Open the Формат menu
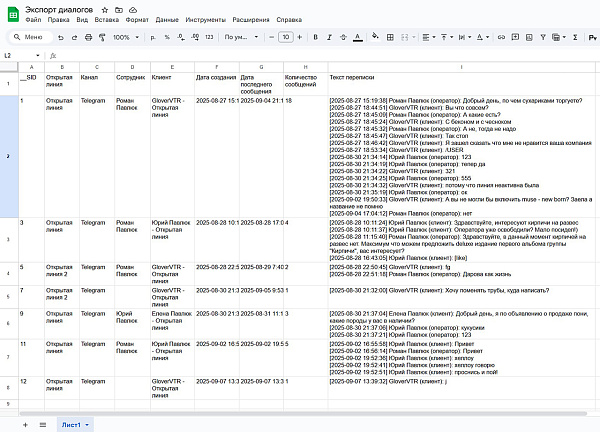This screenshot has width=600, height=432. [137, 20]
